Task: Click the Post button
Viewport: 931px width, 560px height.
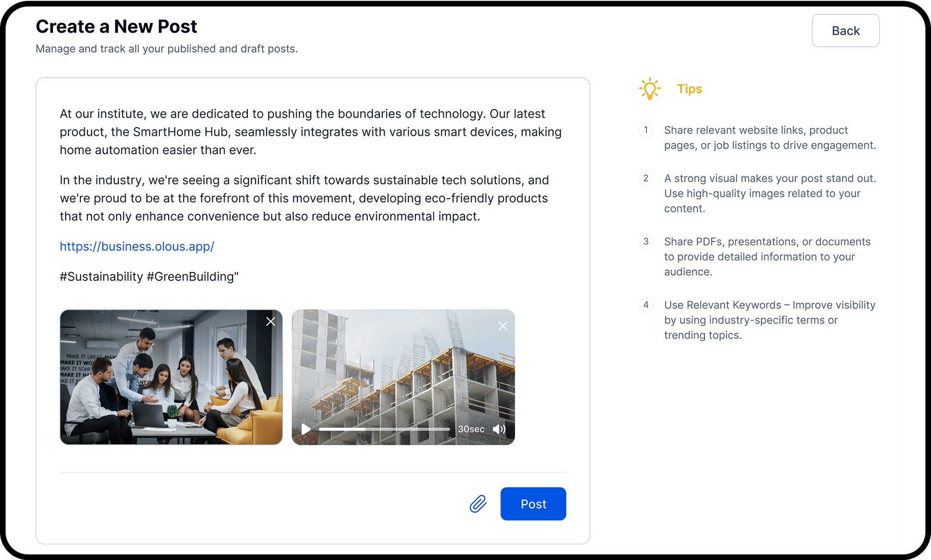Action: (x=533, y=504)
